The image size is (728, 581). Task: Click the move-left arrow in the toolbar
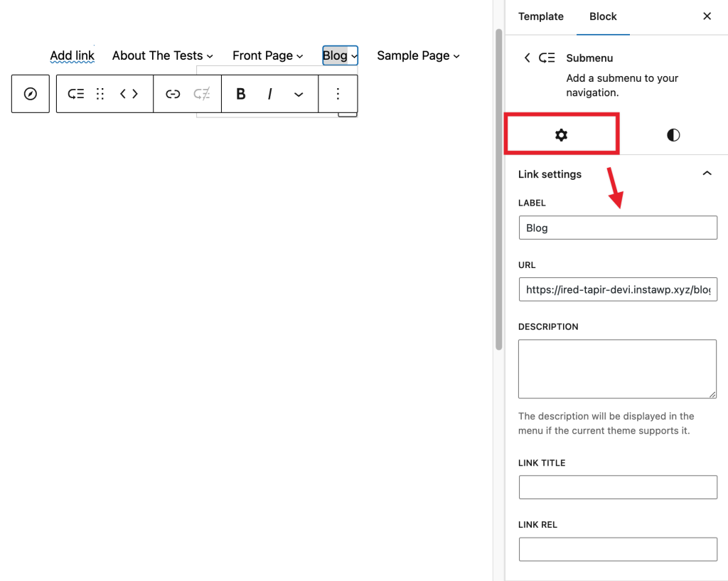click(122, 93)
